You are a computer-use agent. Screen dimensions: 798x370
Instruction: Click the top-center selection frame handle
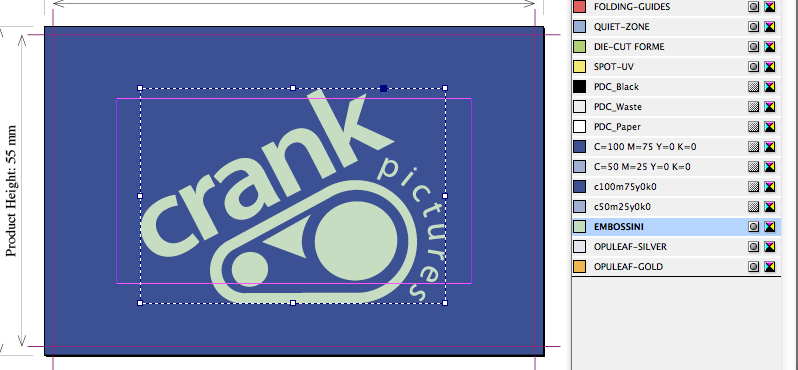(x=293, y=88)
